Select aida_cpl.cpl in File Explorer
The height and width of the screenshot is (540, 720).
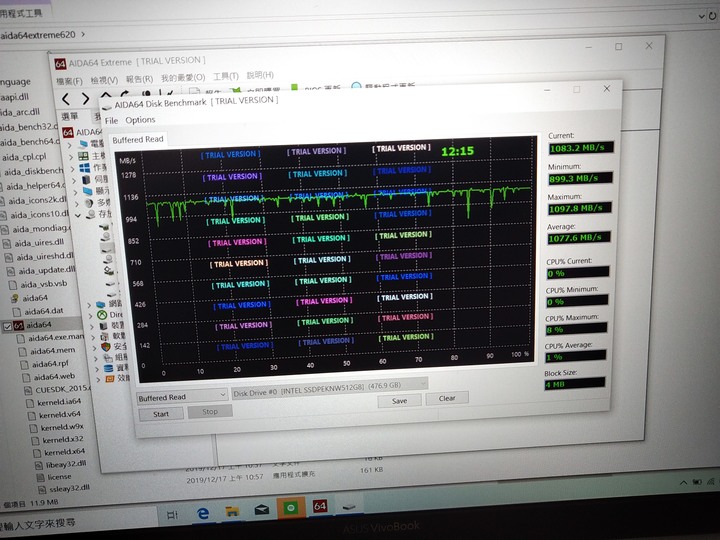[23, 158]
